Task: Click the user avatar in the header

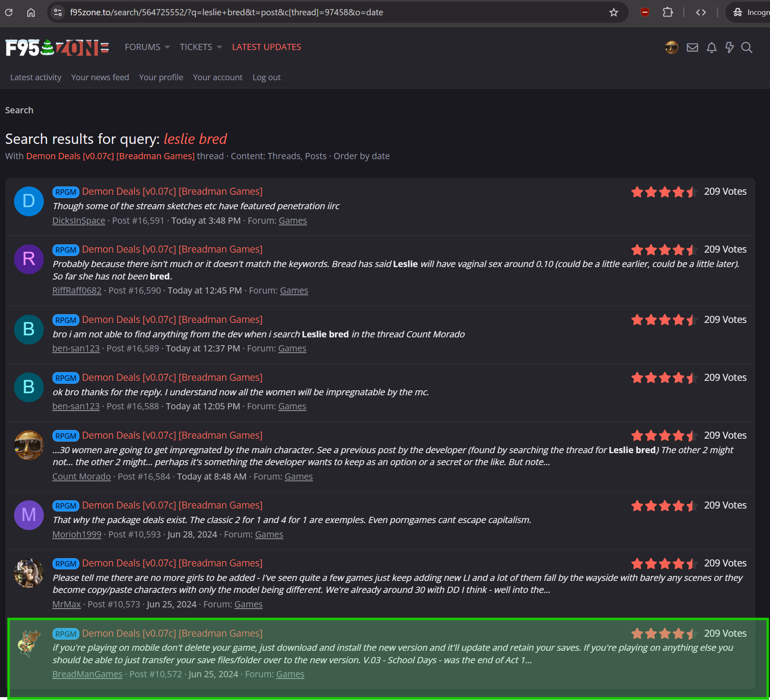Action: click(672, 48)
